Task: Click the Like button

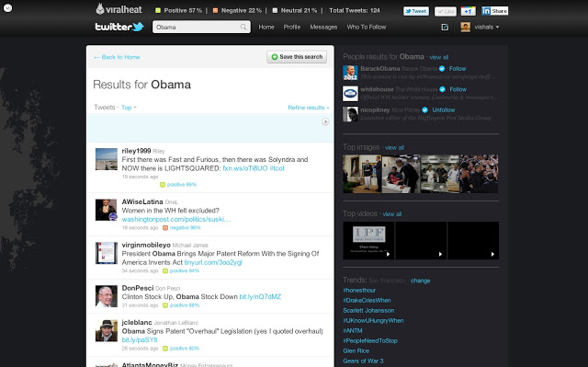Action: pyautogui.click(x=445, y=11)
